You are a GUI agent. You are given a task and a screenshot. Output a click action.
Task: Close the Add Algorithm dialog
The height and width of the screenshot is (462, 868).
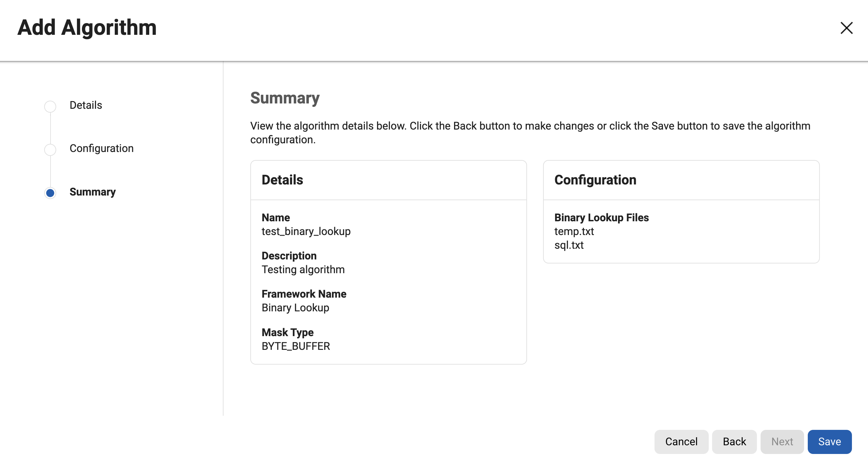(x=846, y=28)
